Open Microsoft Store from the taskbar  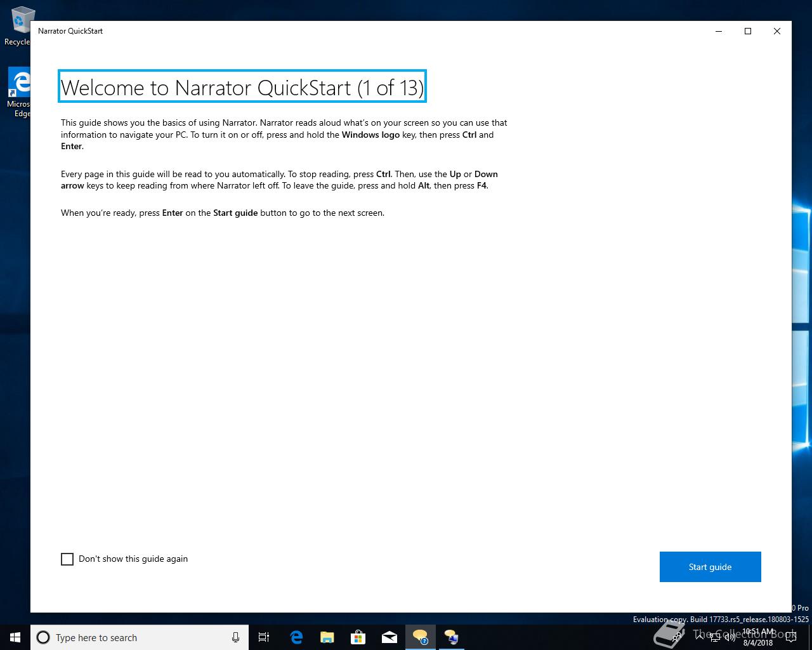coord(358,637)
